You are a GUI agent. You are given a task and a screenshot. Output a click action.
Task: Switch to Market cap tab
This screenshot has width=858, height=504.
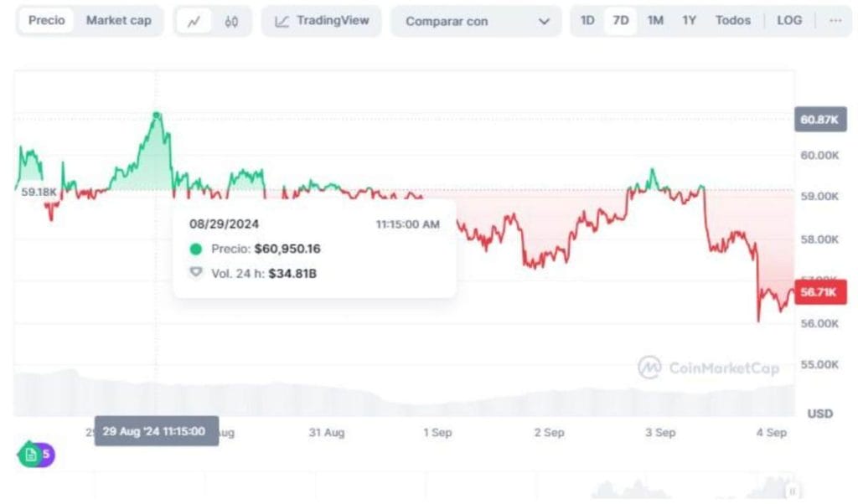[x=119, y=21]
